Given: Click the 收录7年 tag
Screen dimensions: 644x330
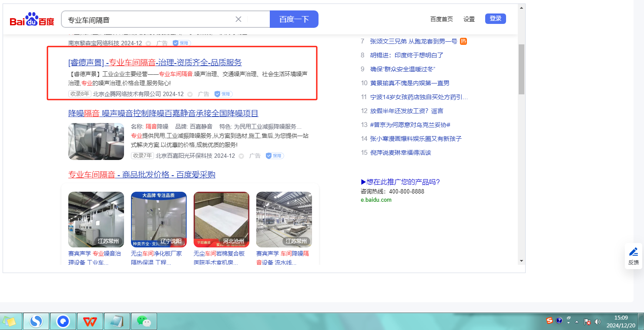Looking at the screenshot, I should tap(142, 156).
